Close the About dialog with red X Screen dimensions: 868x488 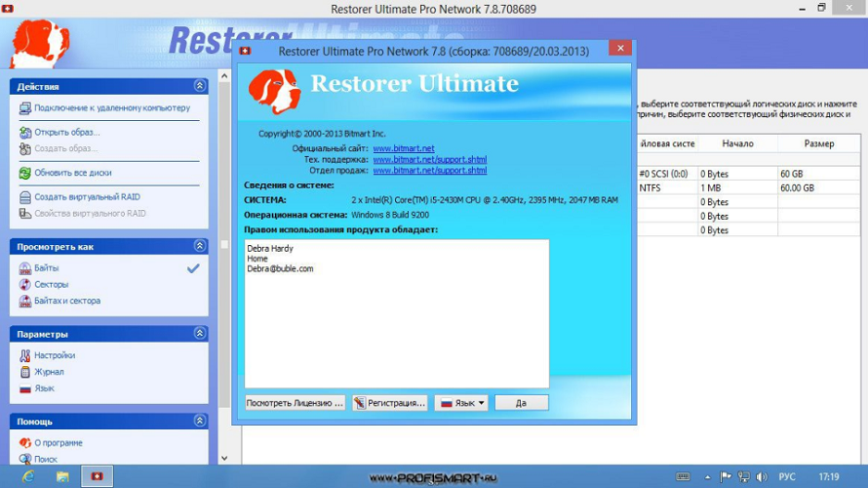[x=620, y=48]
